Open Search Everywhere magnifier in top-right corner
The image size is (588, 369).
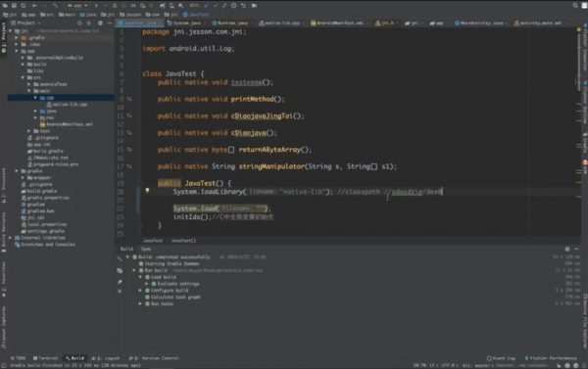[575, 5]
